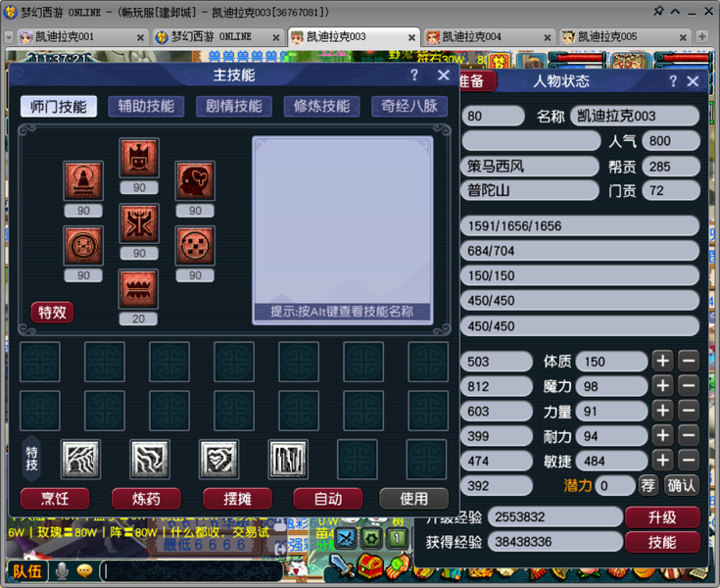Click the sword icon in bottom toolbar
Image resolution: width=720 pixels, height=588 pixels.
[x=341, y=566]
